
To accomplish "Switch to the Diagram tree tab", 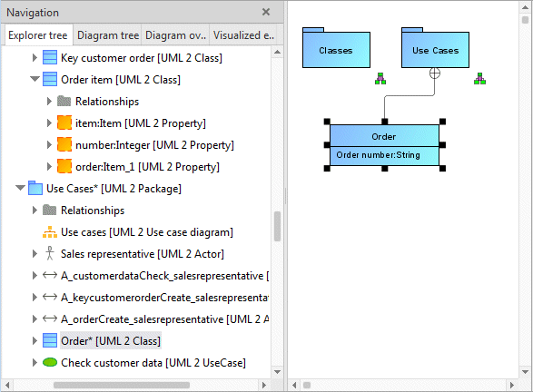I will [108, 35].
